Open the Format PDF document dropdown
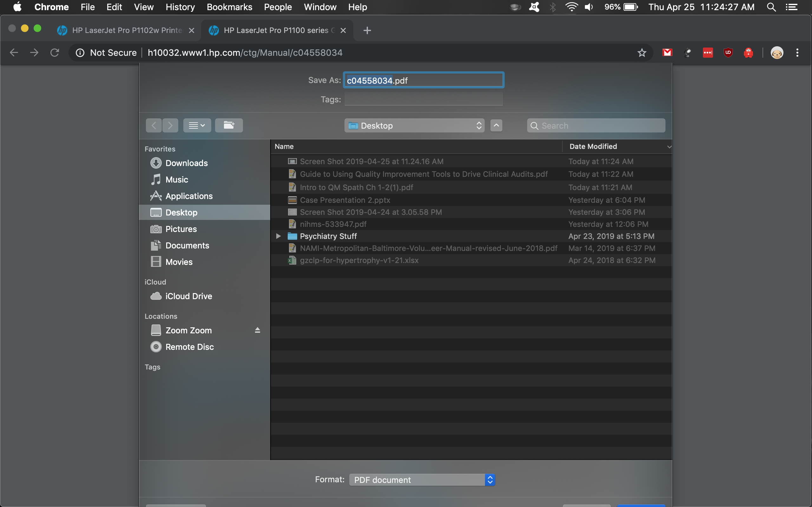812x507 pixels. click(x=422, y=479)
